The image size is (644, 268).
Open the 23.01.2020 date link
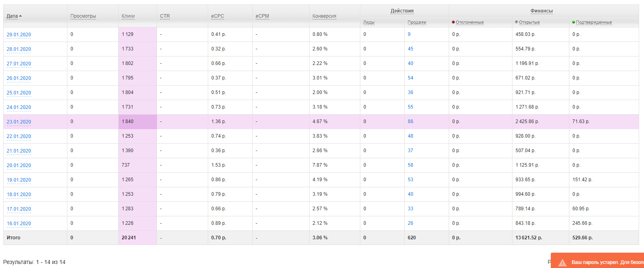pos(19,122)
